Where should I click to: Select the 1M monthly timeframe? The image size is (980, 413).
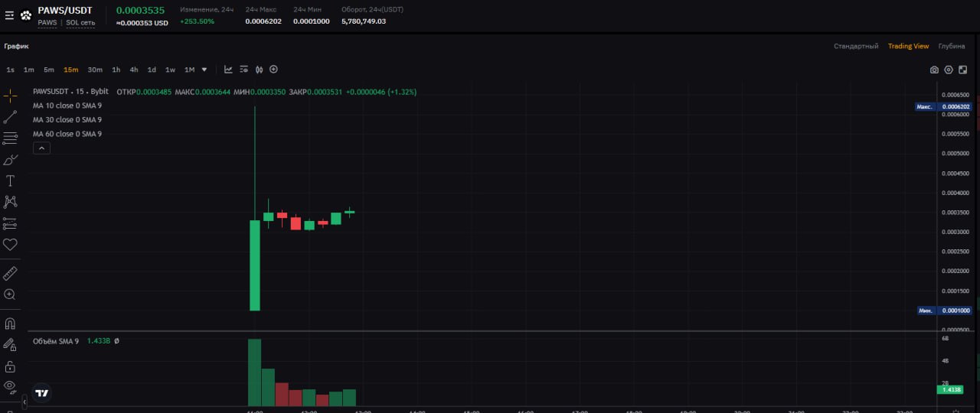[189, 70]
